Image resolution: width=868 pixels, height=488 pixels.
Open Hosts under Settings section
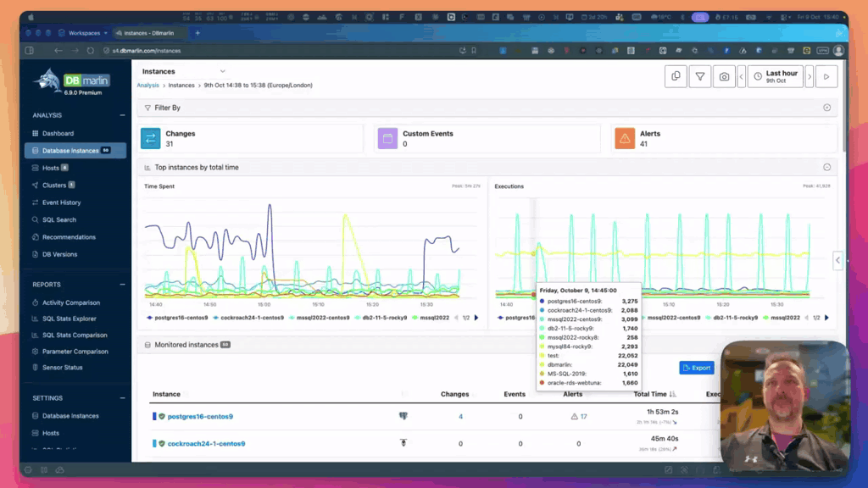coord(50,433)
